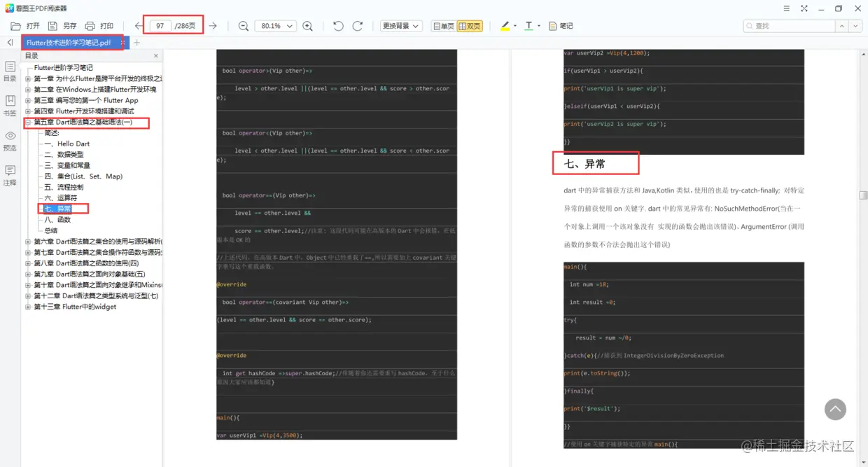Zoom out with the minus magnifier

(244, 26)
